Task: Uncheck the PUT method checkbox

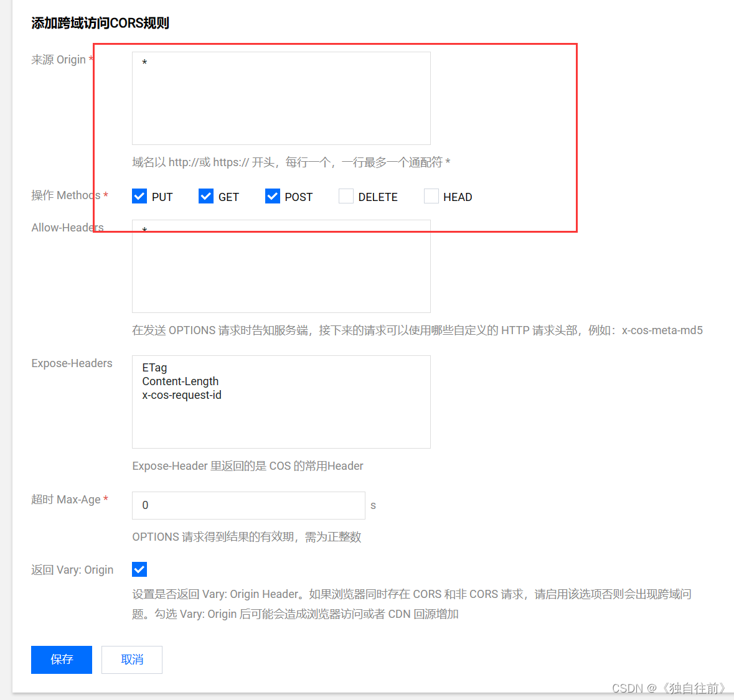Action: tap(139, 196)
